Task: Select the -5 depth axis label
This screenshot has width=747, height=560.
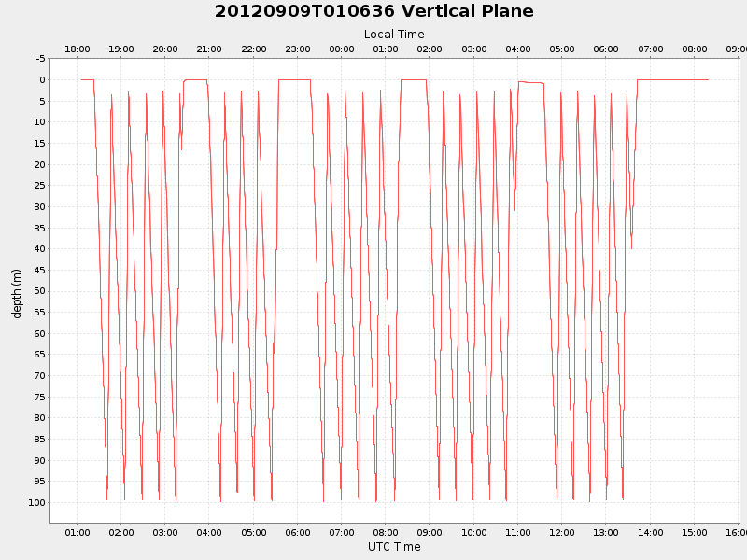Action: 40,59
